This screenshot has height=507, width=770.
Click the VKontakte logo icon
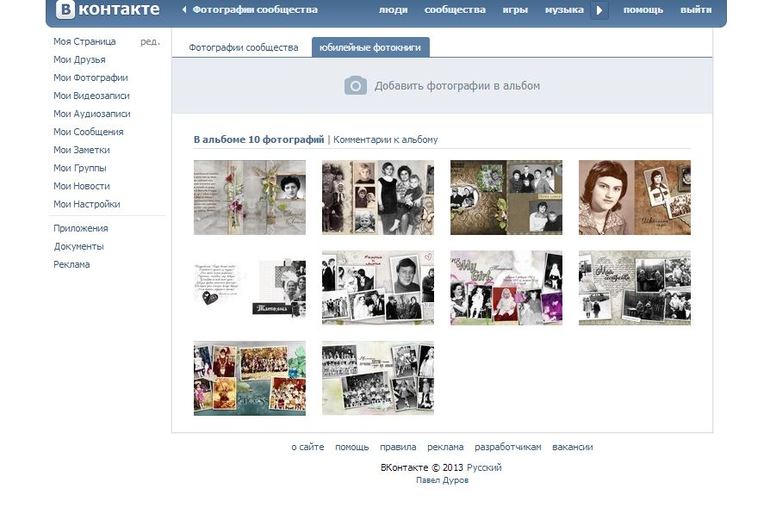[x=66, y=10]
